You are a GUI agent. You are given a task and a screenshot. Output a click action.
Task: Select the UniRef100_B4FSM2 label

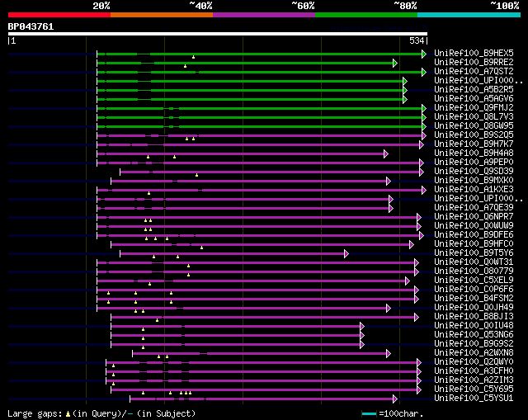[x=474, y=299]
